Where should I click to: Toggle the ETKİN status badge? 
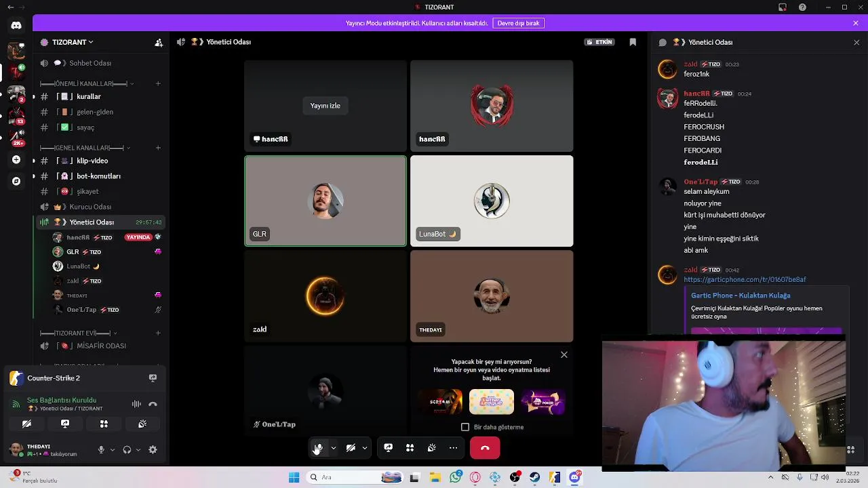click(x=599, y=42)
